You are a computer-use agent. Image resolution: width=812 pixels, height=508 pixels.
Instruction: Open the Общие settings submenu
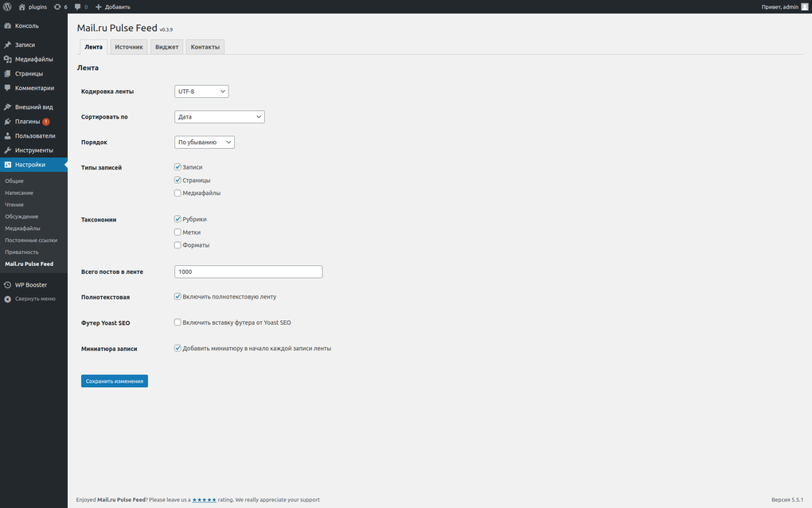pyautogui.click(x=14, y=181)
